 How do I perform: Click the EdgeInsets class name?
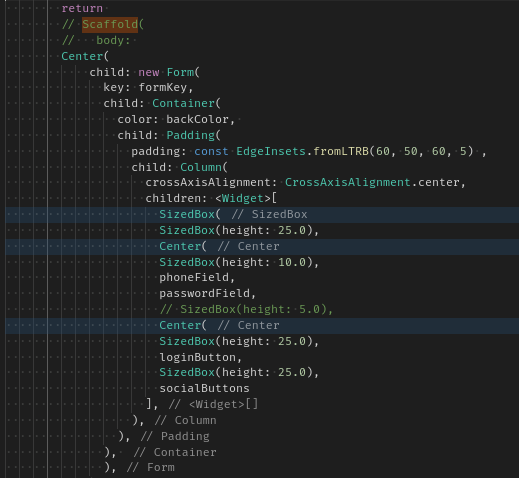pos(271,152)
